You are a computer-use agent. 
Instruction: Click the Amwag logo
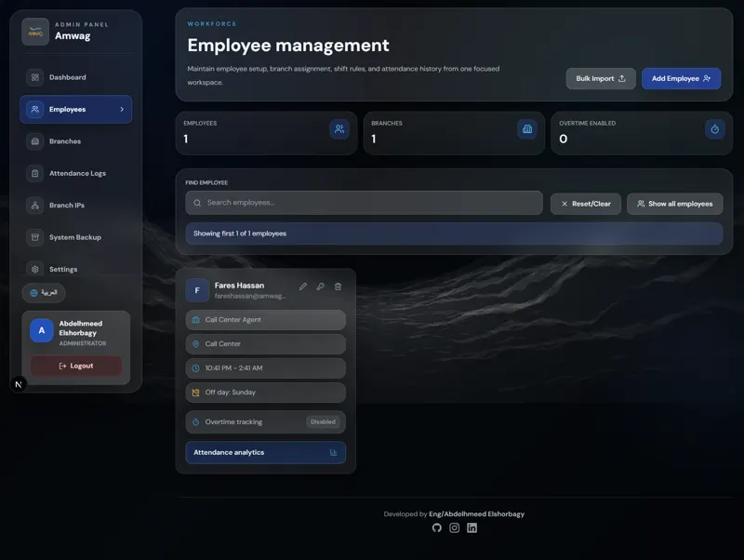pos(35,32)
